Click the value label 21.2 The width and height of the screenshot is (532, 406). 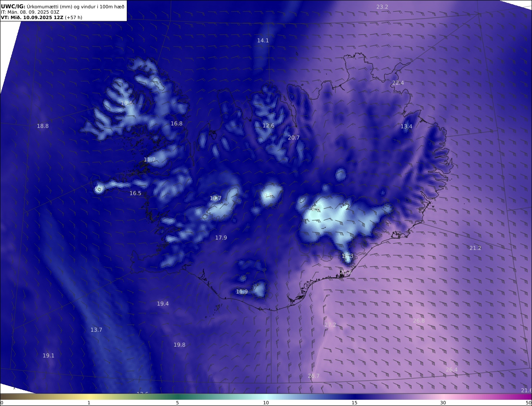tap(475, 248)
